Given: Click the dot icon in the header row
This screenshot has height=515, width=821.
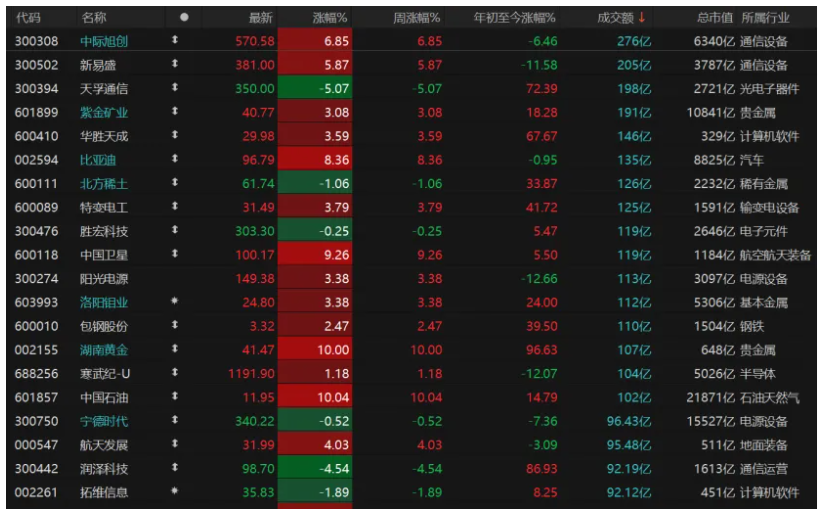Looking at the screenshot, I should tap(183, 17).
